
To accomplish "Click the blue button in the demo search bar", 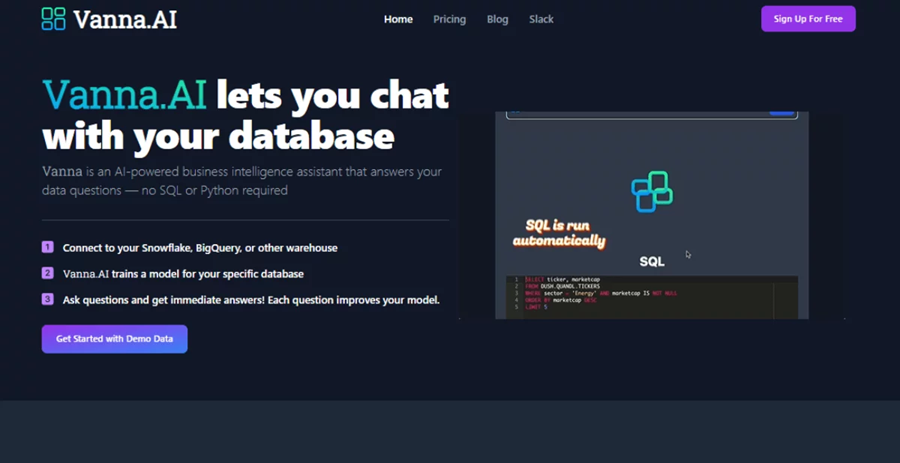I will click(781, 115).
